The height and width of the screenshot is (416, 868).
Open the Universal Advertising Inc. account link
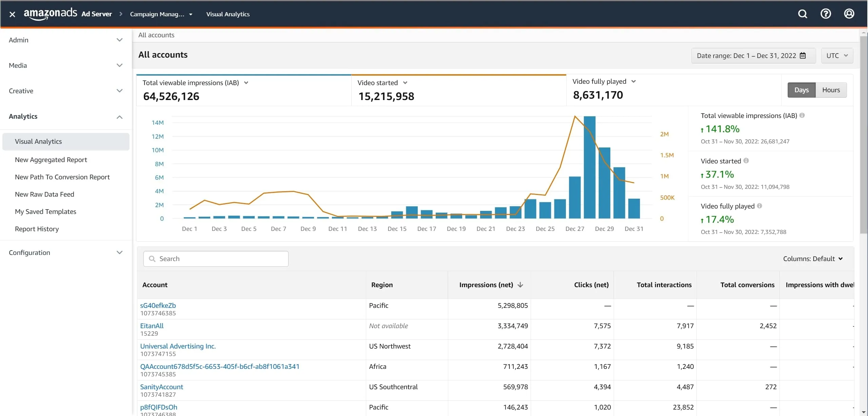tap(178, 346)
